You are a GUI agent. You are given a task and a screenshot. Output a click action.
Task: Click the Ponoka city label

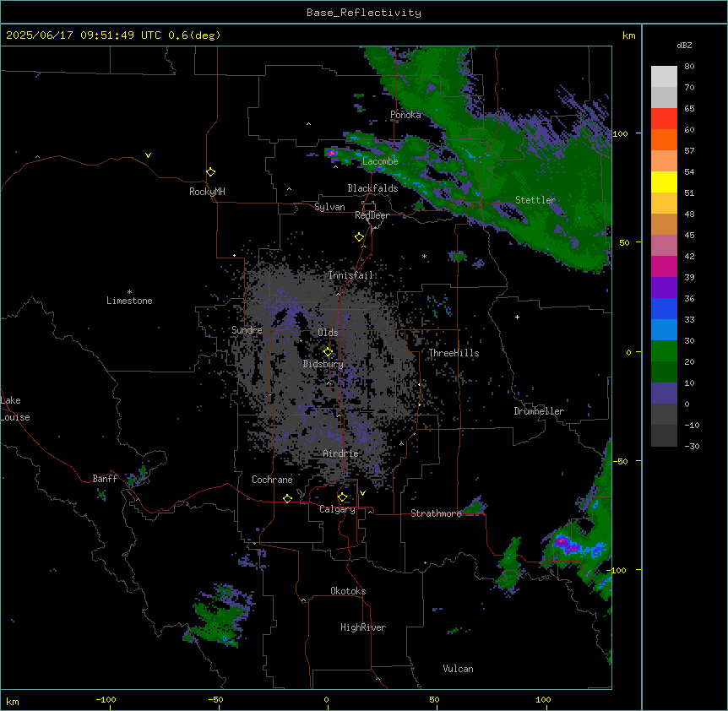(405, 115)
